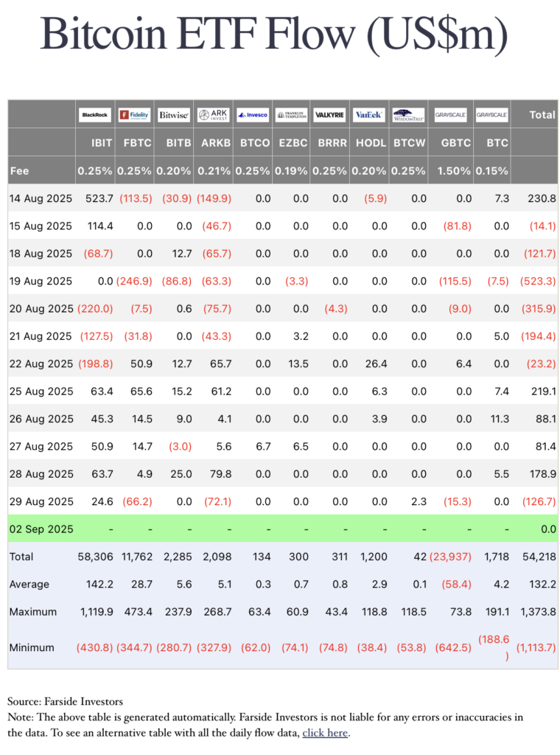Select the 26 Aug 2025 date cell
This screenshot has width=560, height=755.
point(41,419)
